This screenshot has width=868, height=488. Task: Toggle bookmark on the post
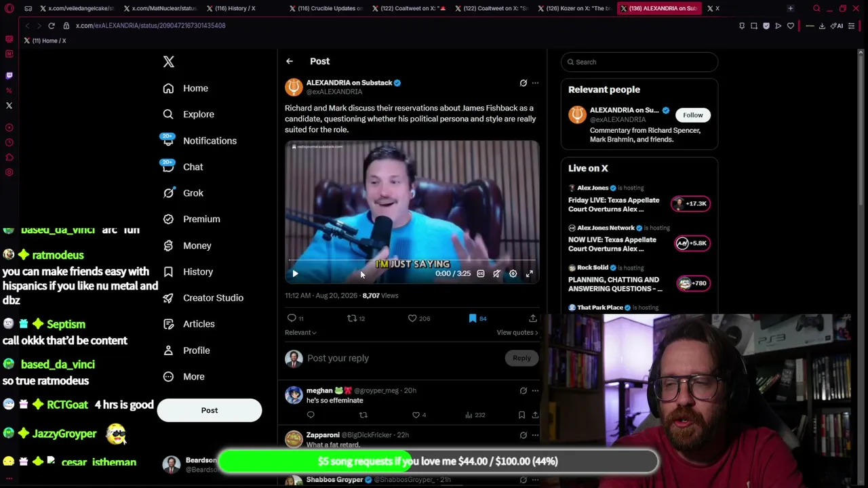pos(473,318)
